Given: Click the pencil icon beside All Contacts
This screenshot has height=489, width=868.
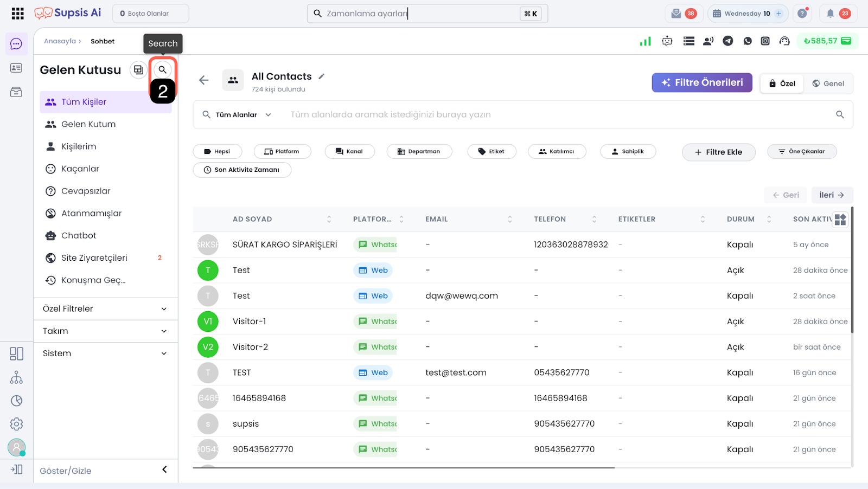Looking at the screenshot, I should (x=321, y=76).
